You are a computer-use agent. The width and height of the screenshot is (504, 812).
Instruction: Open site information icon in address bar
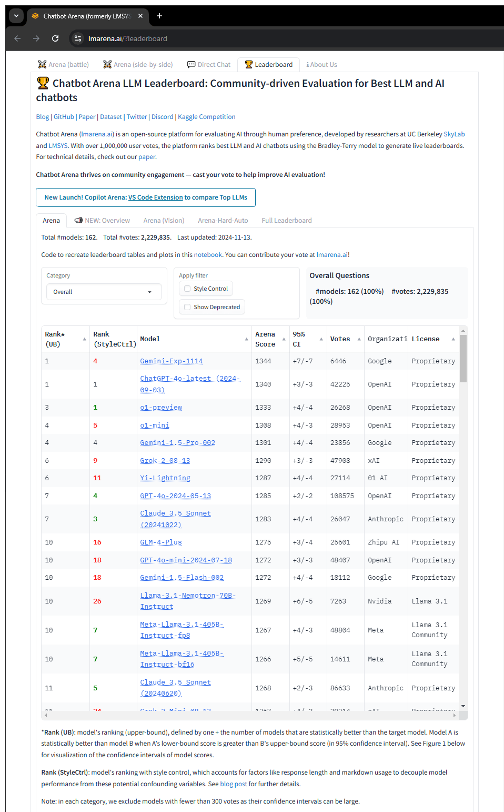click(x=78, y=38)
